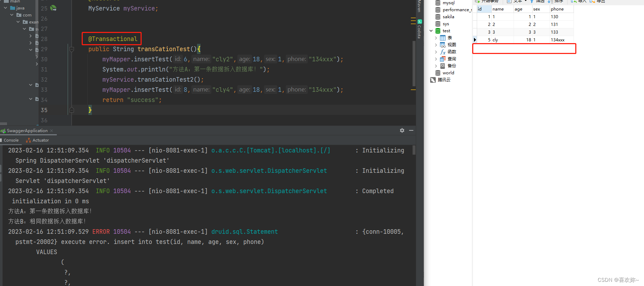Screen dimensions: 644x286
Task: Click the console vertical scrollbar thumb
Action: [414, 150]
